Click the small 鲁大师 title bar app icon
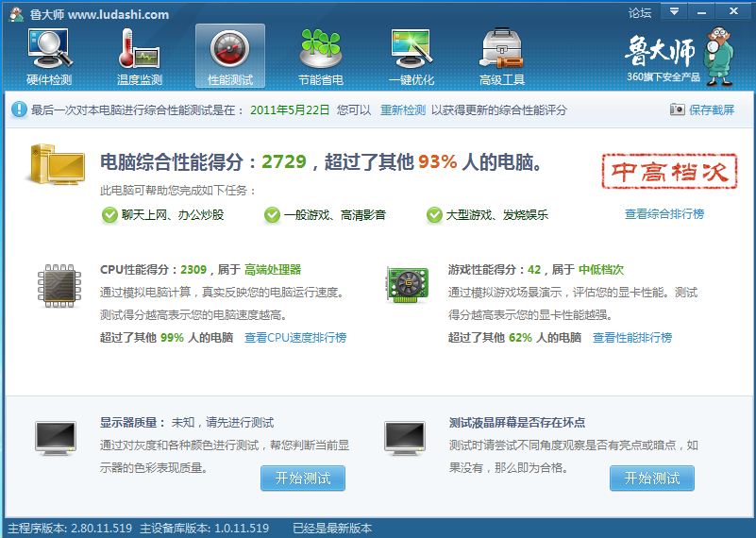 tap(16, 14)
